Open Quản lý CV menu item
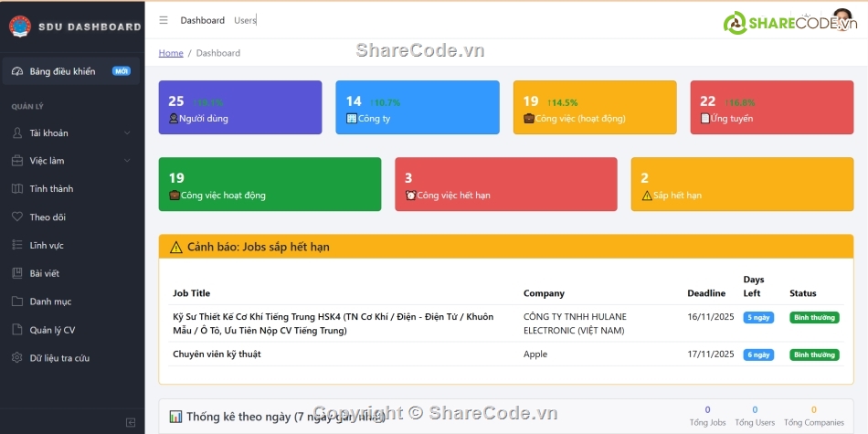This screenshot has height=434, width=868. 71,329
